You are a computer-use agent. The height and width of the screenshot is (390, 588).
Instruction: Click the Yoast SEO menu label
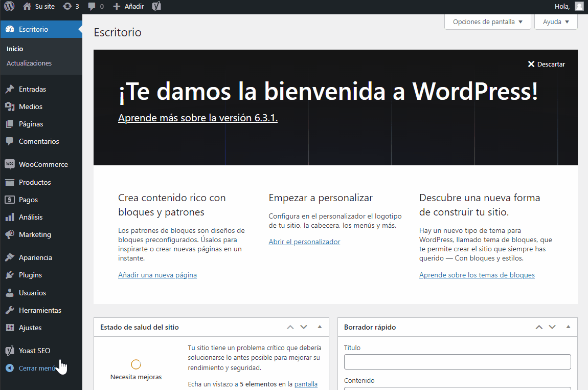(x=34, y=351)
